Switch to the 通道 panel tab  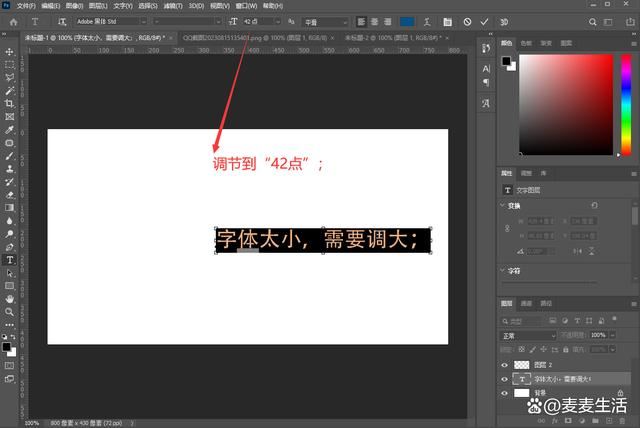[x=527, y=303]
